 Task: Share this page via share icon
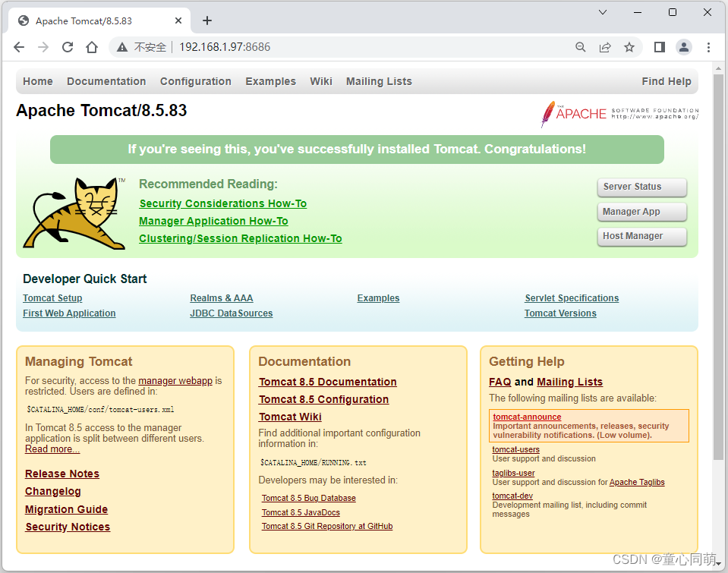pos(605,47)
